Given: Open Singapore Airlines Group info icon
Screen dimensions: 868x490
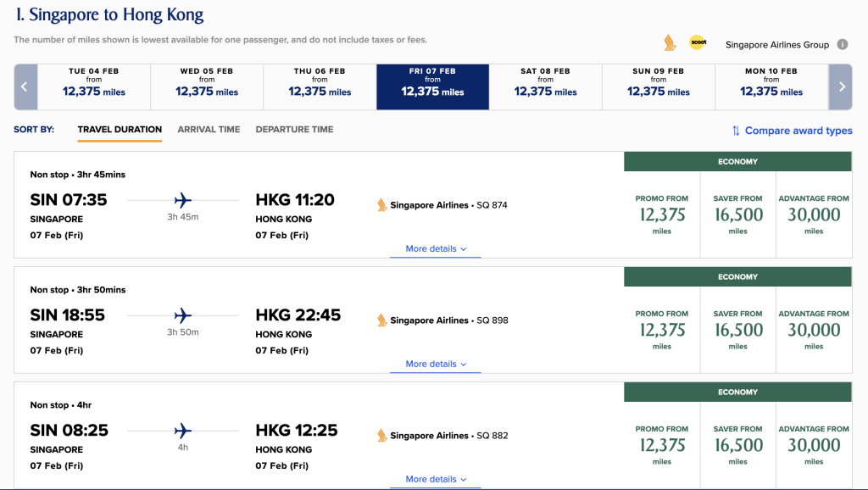Looking at the screenshot, I should coord(842,44).
